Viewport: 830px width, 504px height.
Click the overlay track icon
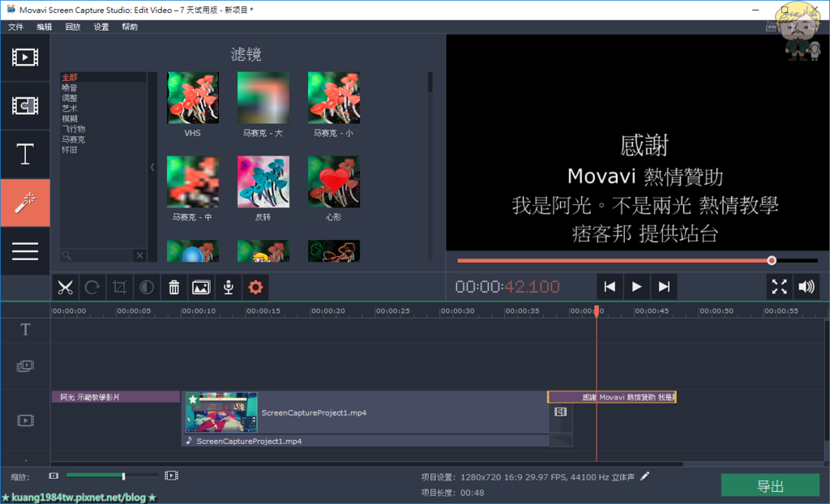(x=25, y=365)
